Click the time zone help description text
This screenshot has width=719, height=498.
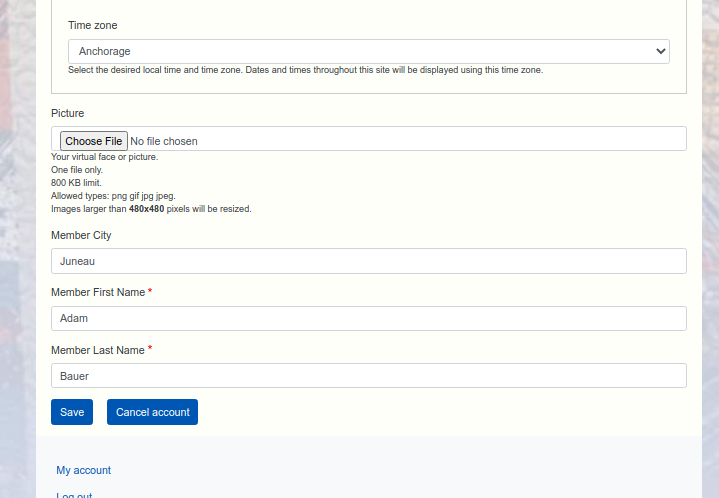coord(305,70)
